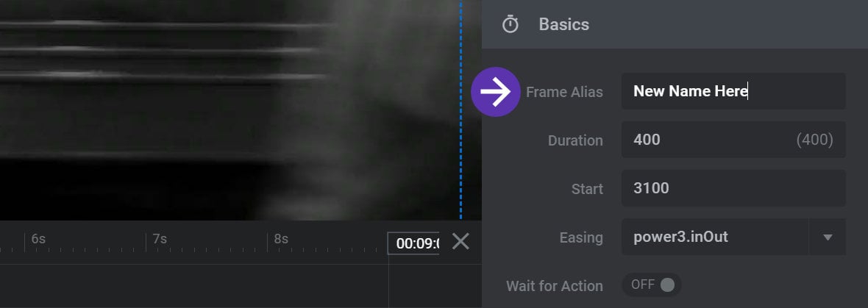This screenshot has height=308, width=868.
Task: Close the timeline time field with X
Action: coord(460,241)
